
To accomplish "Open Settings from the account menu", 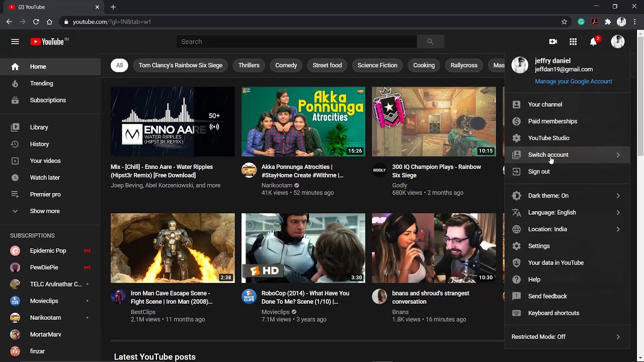I will pyautogui.click(x=567, y=246).
